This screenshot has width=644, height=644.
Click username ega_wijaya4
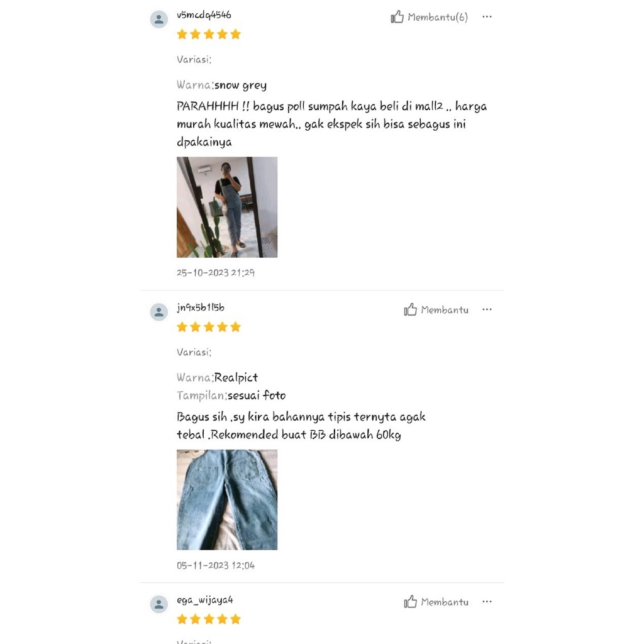coord(205,601)
